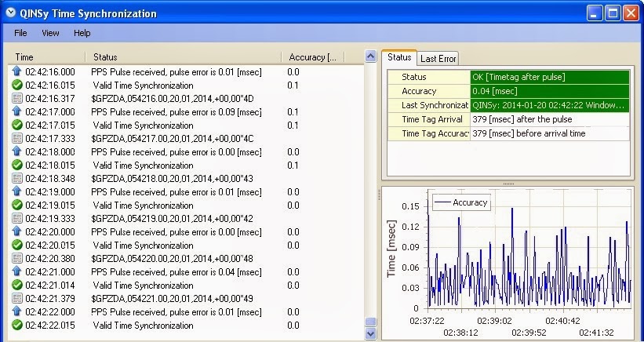This screenshot has height=342, width=644.
Task: Select the $GPZDA,054221.00 message text
Action: [x=172, y=299]
